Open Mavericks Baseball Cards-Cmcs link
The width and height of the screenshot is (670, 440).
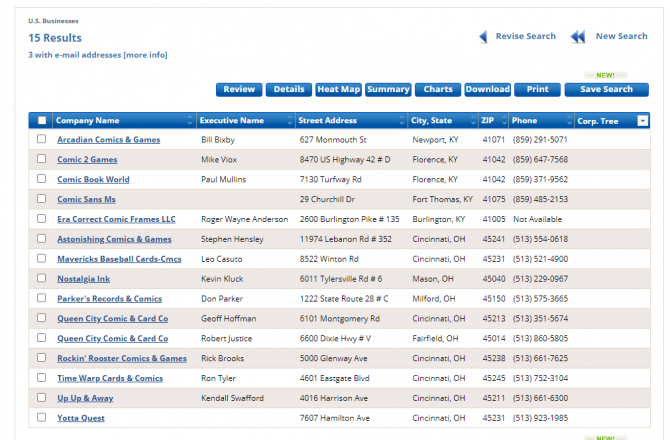tap(119, 259)
